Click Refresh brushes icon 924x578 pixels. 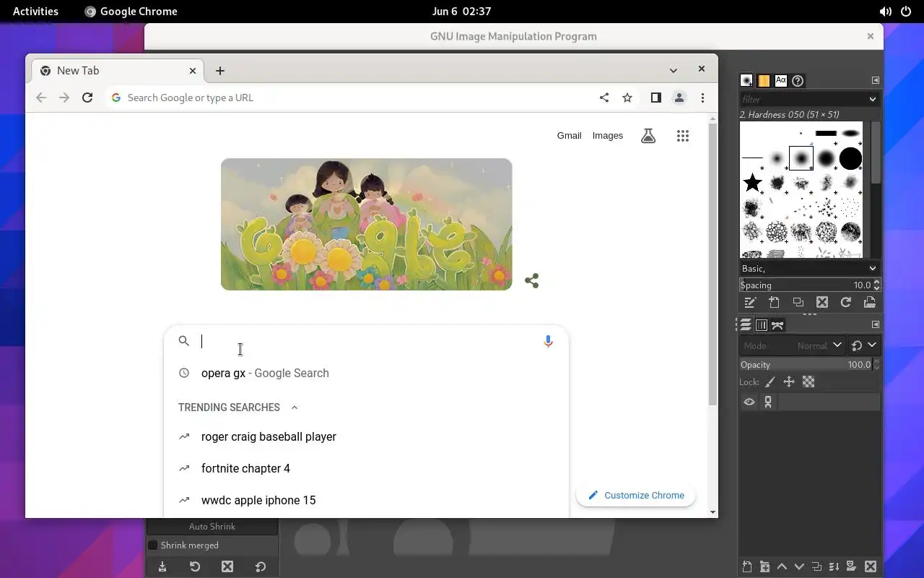[845, 303]
